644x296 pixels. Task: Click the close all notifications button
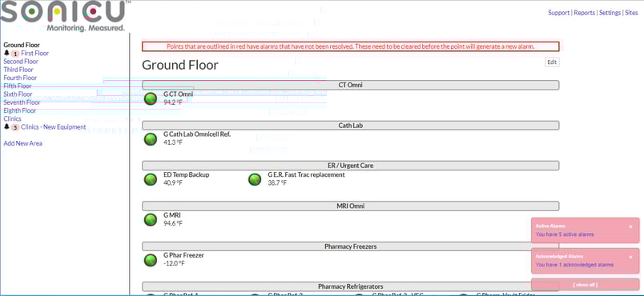pos(586,285)
